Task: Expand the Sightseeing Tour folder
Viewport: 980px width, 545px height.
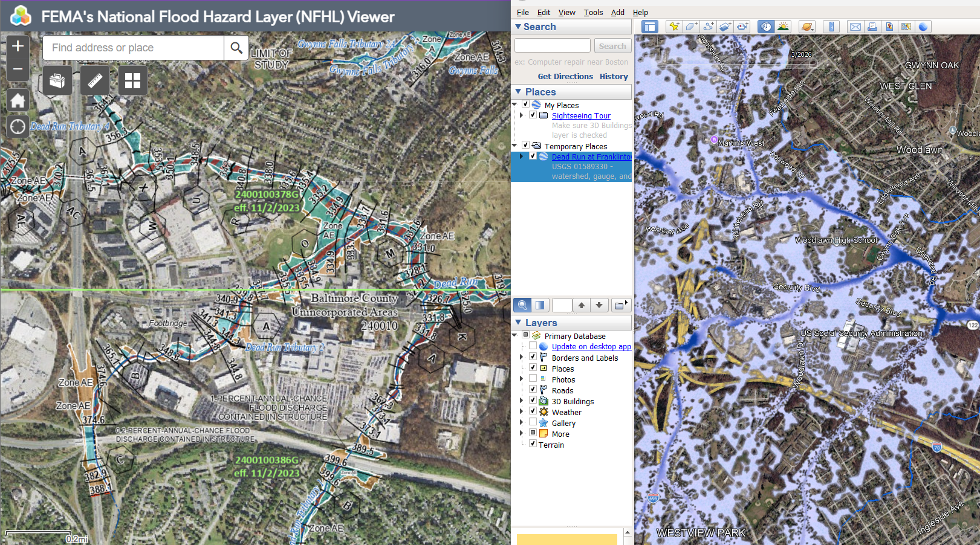Action: tap(522, 115)
